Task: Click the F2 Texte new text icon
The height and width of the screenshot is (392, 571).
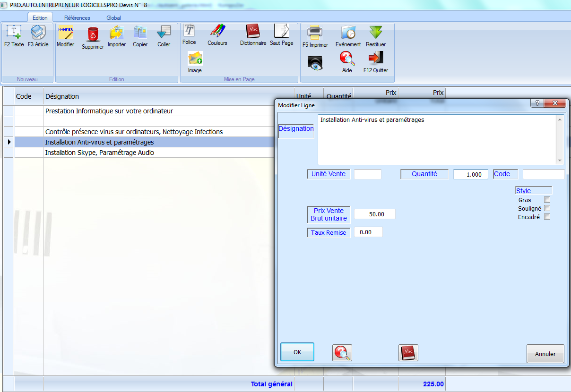Action: click(x=14, y=33)
